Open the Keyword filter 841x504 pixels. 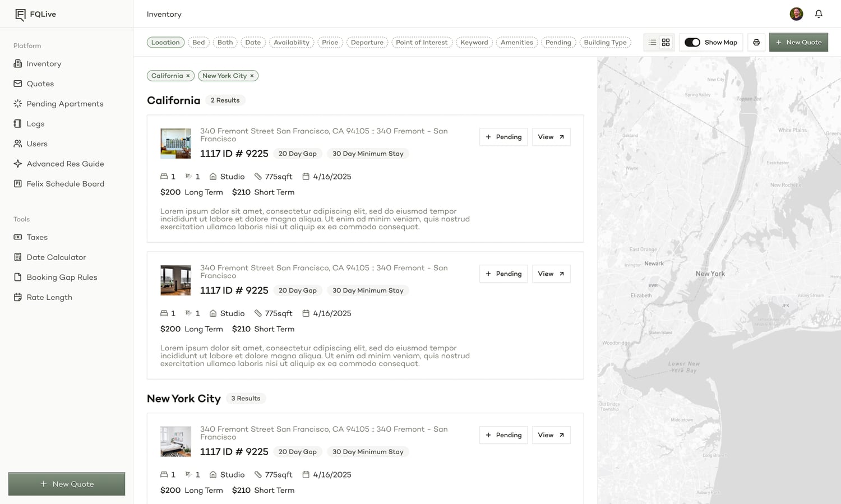[x=474, y=43]
